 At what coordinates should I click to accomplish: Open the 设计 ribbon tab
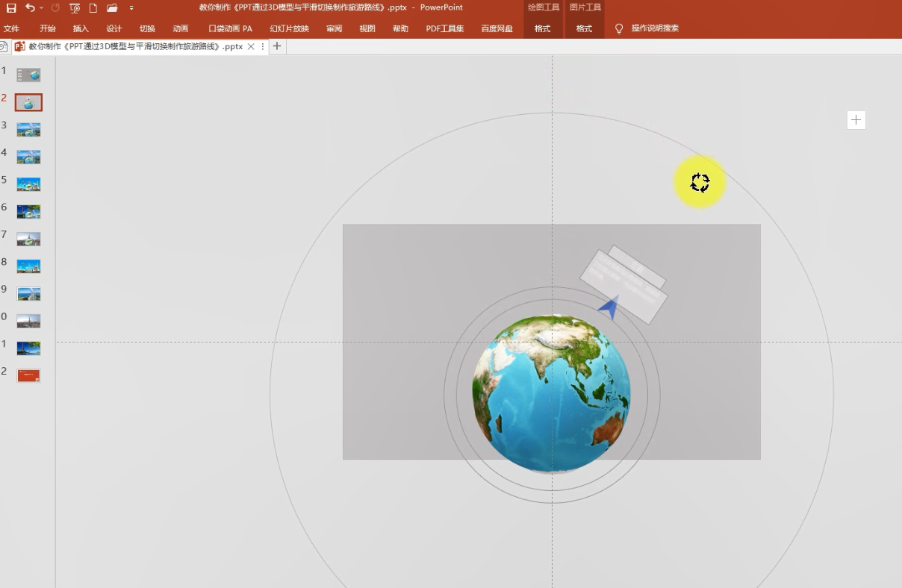pyautogui.click(x=113, y=28)
